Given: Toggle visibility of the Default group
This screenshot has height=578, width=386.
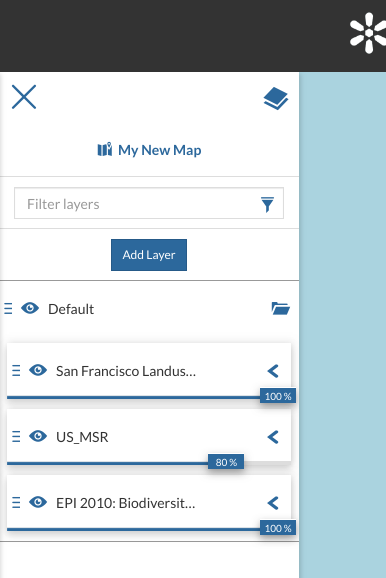Looking at the screenshot, I should point(30,308).
